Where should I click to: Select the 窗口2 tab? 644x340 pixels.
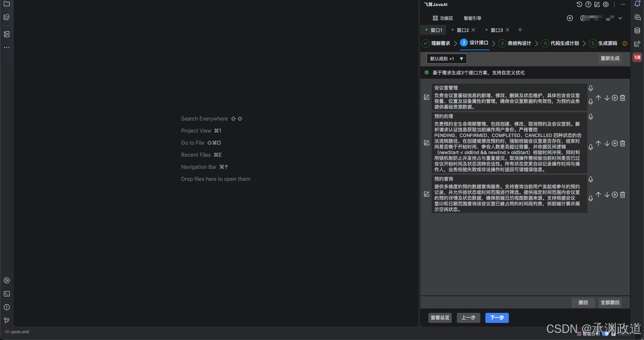[462, 30]
